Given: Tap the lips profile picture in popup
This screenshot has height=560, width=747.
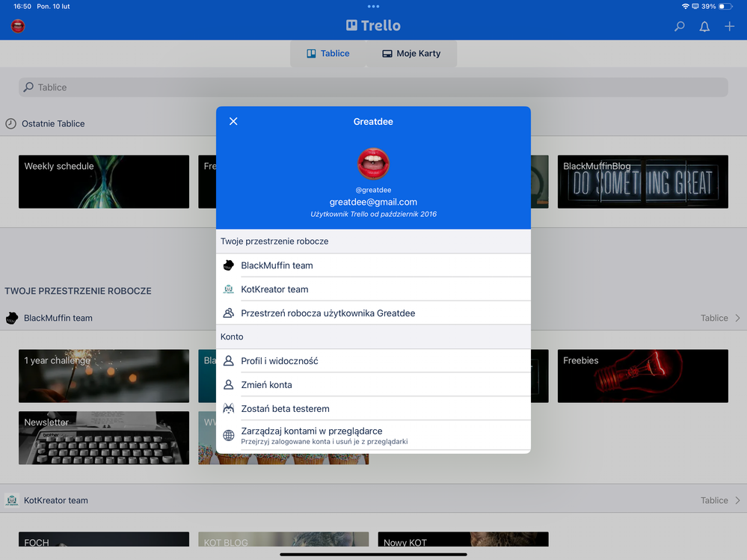Looking at the screenshot, I should click(374, 164).
